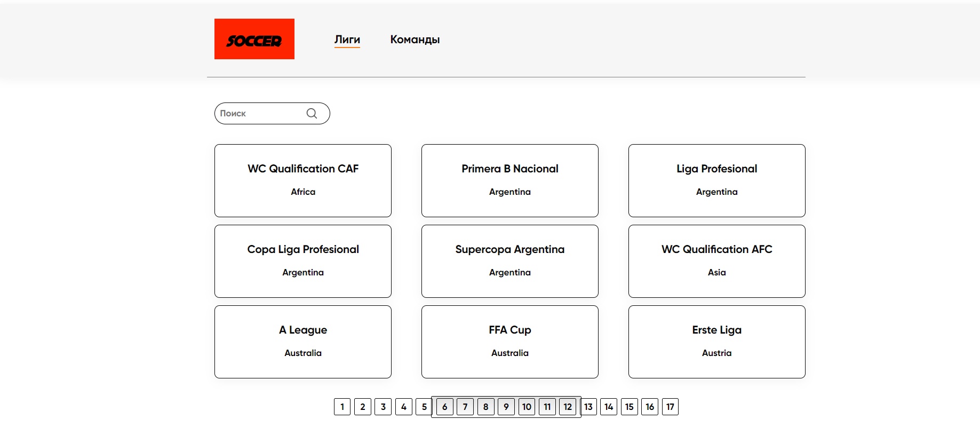Image resolution: width=980 pixels, height=427 pixels.
Task: Go to page 1
Action: [342, 407]
